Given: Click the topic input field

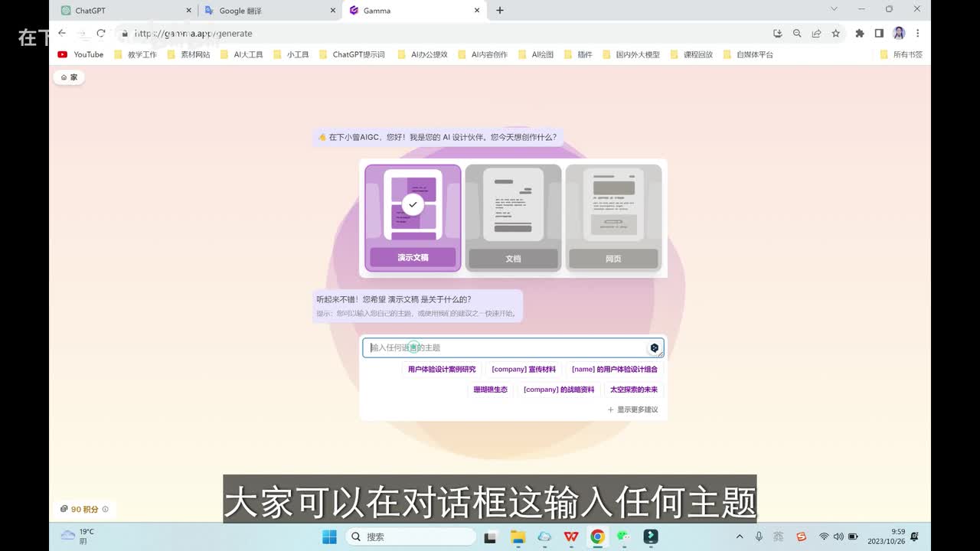Looking at the screenshot, I should (505, 348).
